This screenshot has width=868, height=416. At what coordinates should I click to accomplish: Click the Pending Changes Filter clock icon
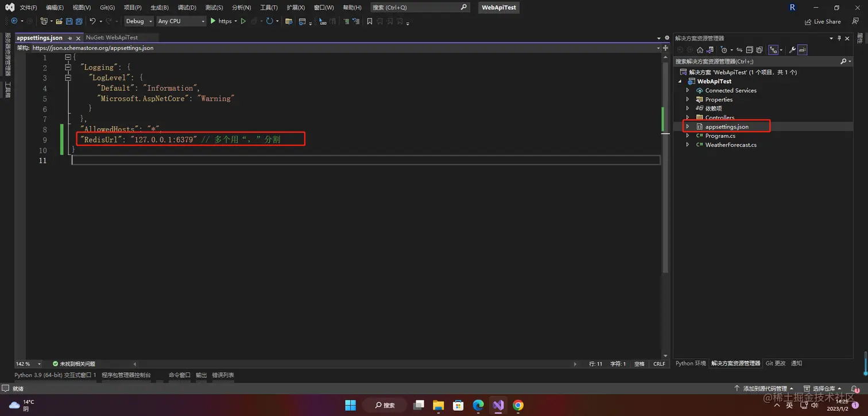pos(724,50)
